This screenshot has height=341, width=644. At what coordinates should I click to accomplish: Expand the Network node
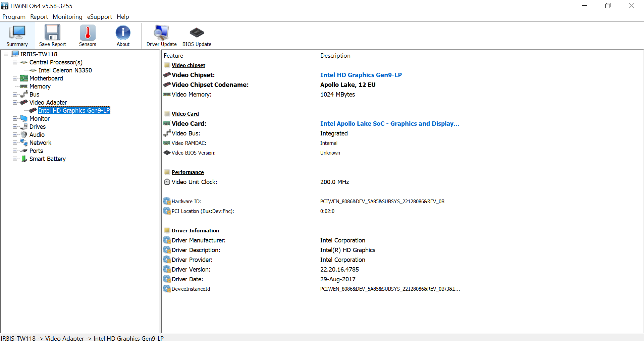(15, 143)
